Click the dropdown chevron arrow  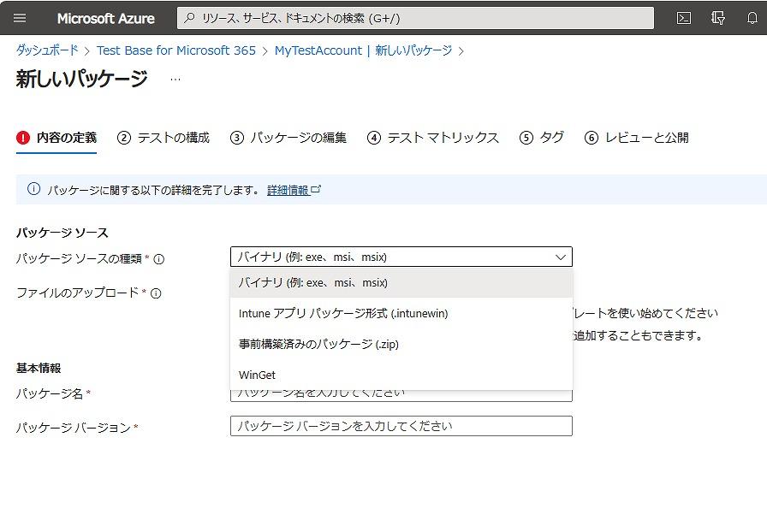click(x=561, y=257)
